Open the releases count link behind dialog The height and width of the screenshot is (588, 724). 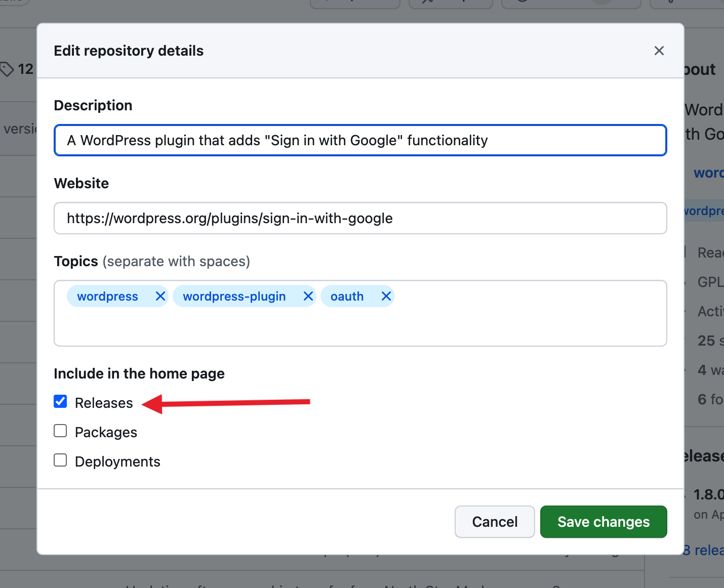point(704,550)
